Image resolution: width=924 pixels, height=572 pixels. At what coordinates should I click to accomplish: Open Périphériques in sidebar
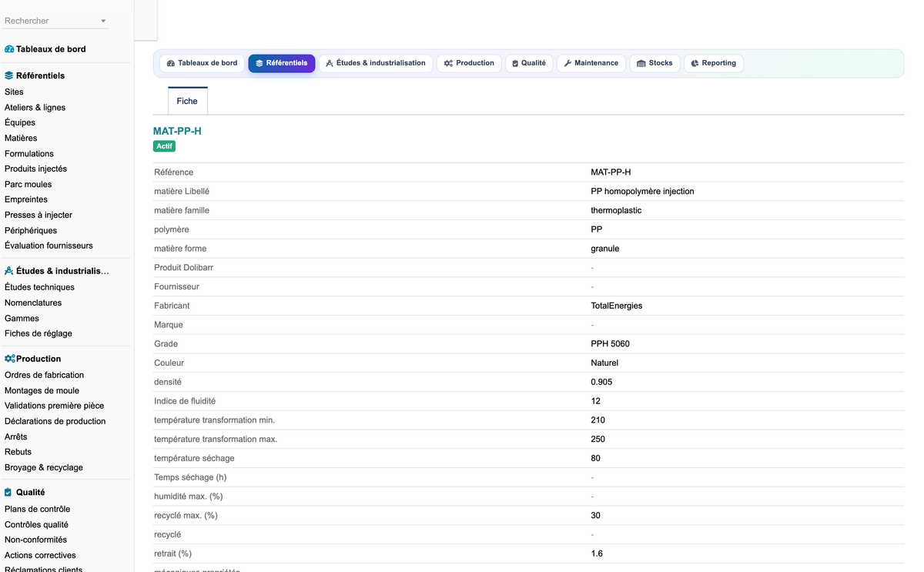click(x=31, y=230)
